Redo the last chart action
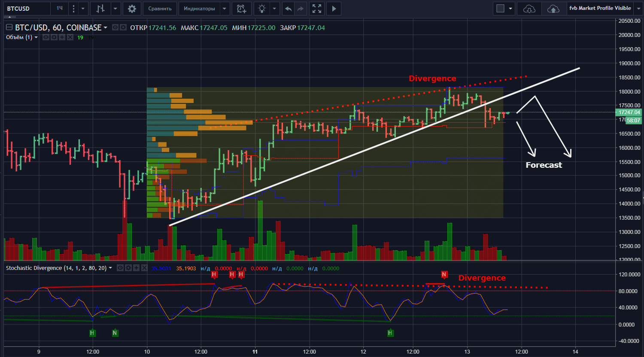 pos(301,8)
